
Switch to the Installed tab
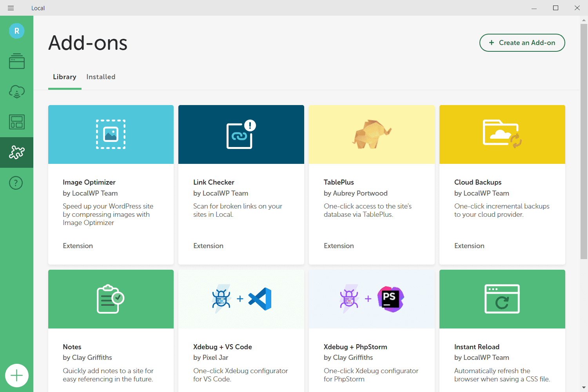(x=101, y=77)
